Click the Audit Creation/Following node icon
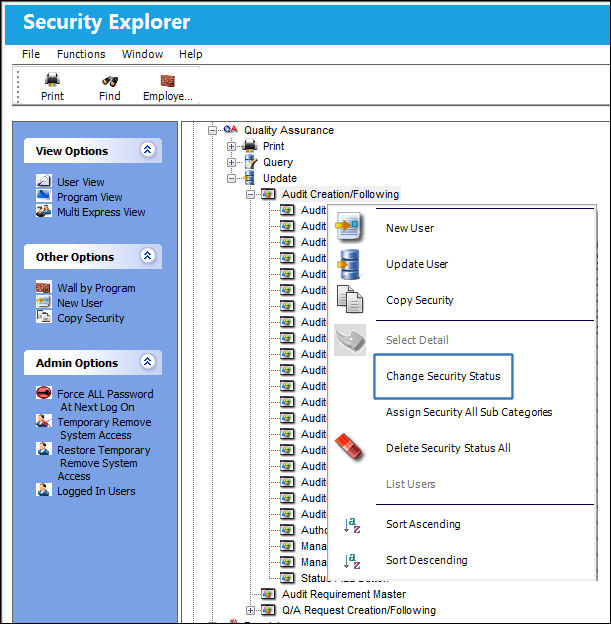611x624 pixels. point(268,194)
